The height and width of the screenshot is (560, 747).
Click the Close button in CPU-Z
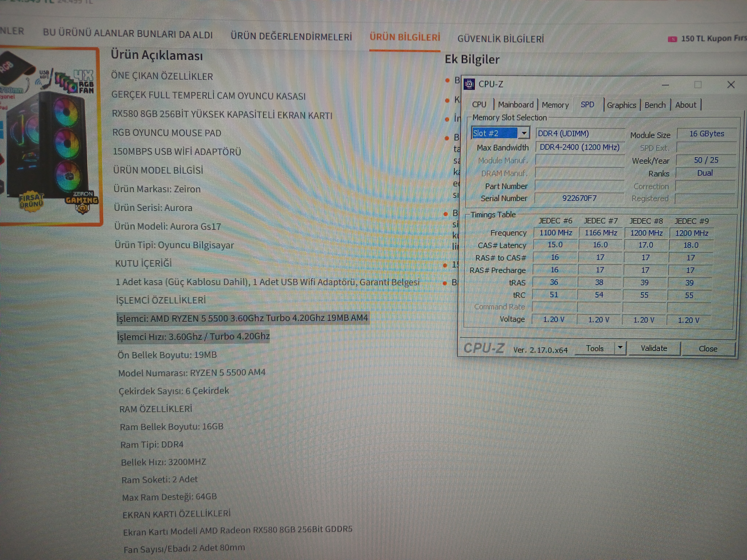708,349
